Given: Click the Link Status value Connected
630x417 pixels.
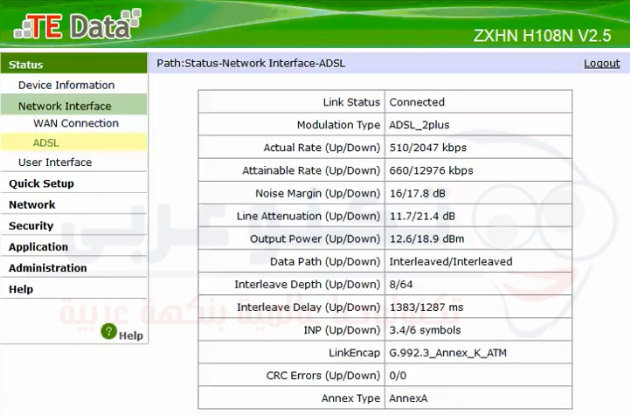Looking at the screenshot, I should (417, 102).
